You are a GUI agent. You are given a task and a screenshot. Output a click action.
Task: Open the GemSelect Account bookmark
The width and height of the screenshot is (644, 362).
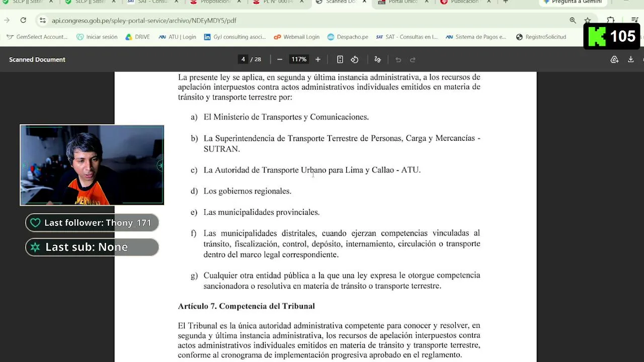37,37
